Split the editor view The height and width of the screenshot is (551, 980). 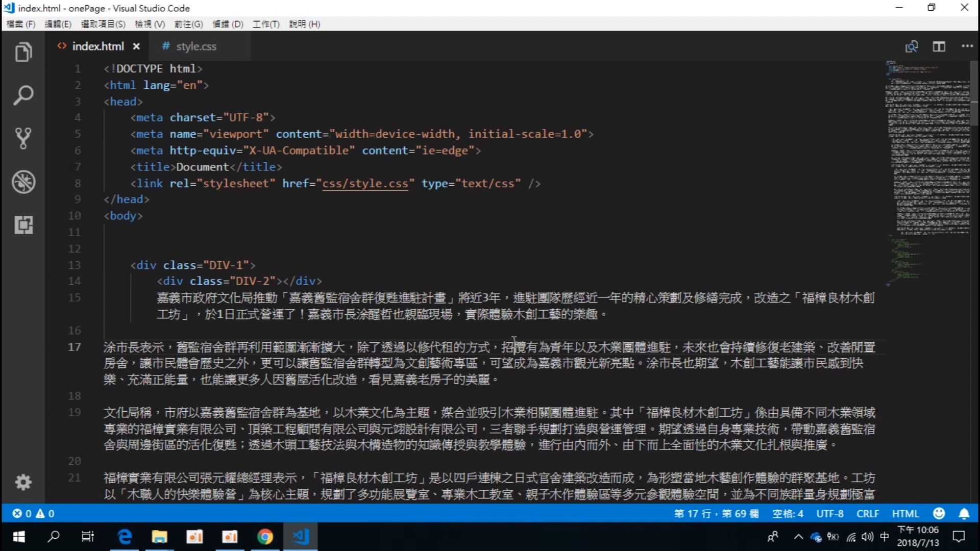click(x=939, y=46)
